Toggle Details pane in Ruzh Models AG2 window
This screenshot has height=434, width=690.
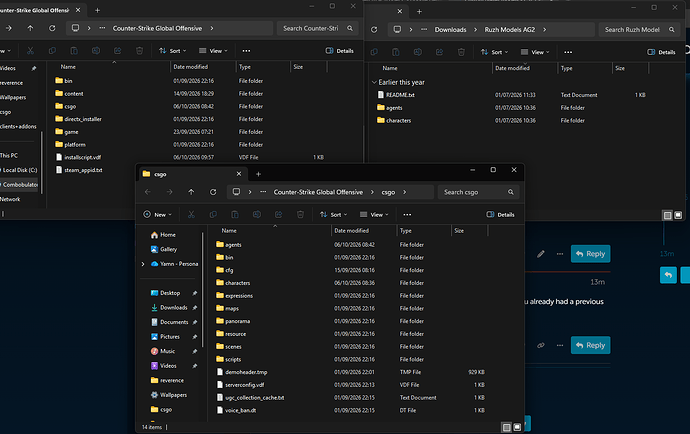pos(661,52)
